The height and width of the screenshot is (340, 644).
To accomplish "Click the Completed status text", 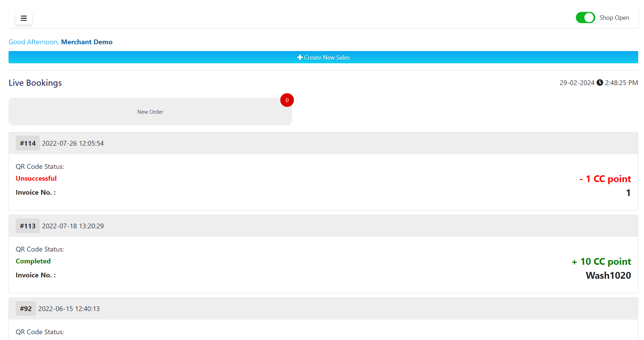I will [x=33, y=261].
